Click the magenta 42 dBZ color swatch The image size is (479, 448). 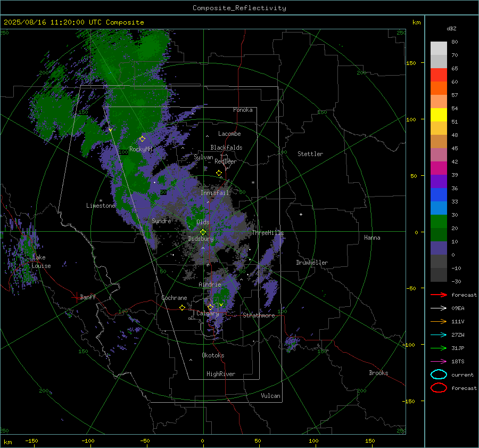(439, 168)
